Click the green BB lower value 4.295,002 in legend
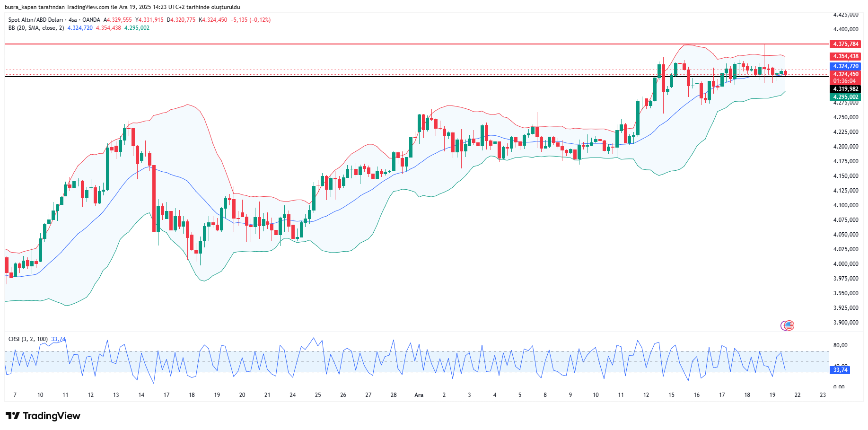Viewport: 868px width, 430px height. (137, 28)
